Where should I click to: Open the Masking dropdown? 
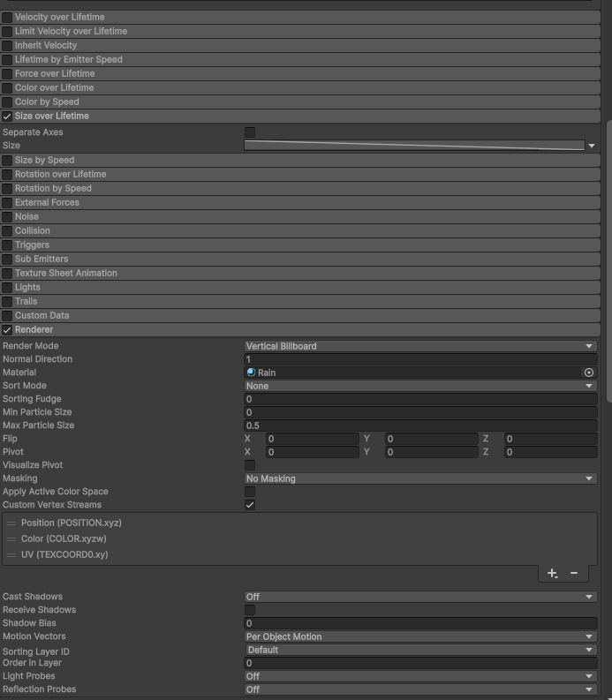pyautogui.click(x=420, y=478)
